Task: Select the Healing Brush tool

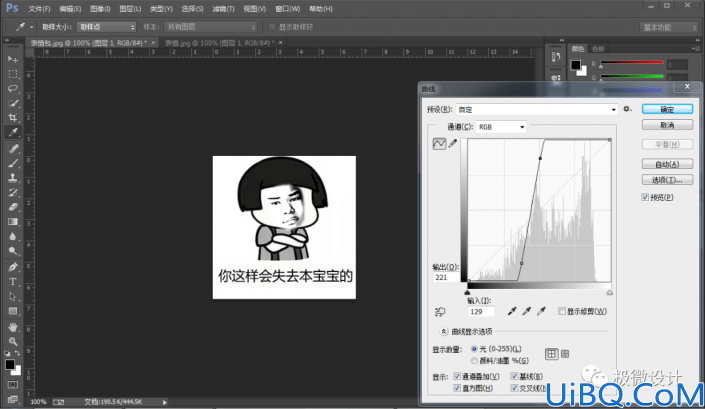Action: 13,148
